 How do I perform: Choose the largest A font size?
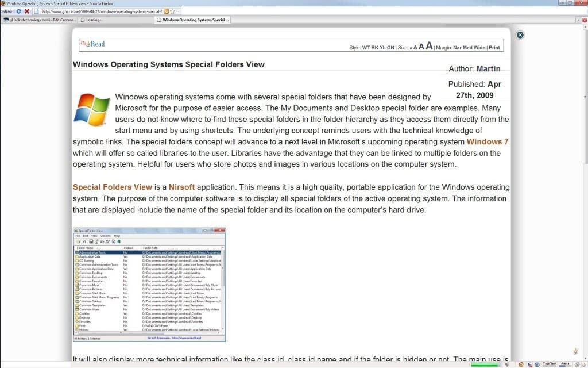pyautogui.click(x=430, y=46)
